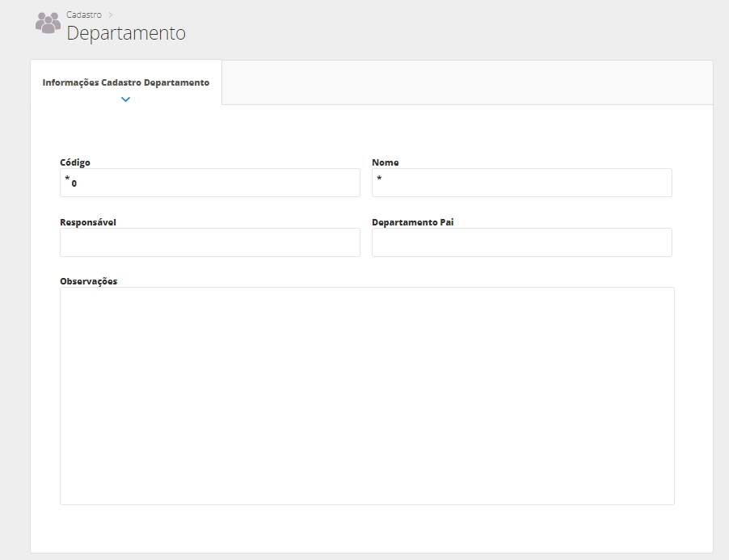Click the Departamento page heading
This screenshot has height=560, width=729.
[125, 34]
